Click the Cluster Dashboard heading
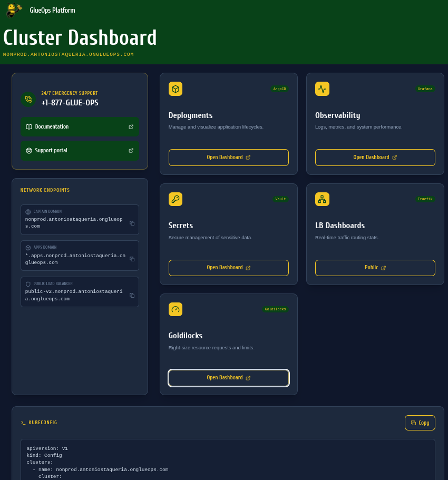 (80, 37)
